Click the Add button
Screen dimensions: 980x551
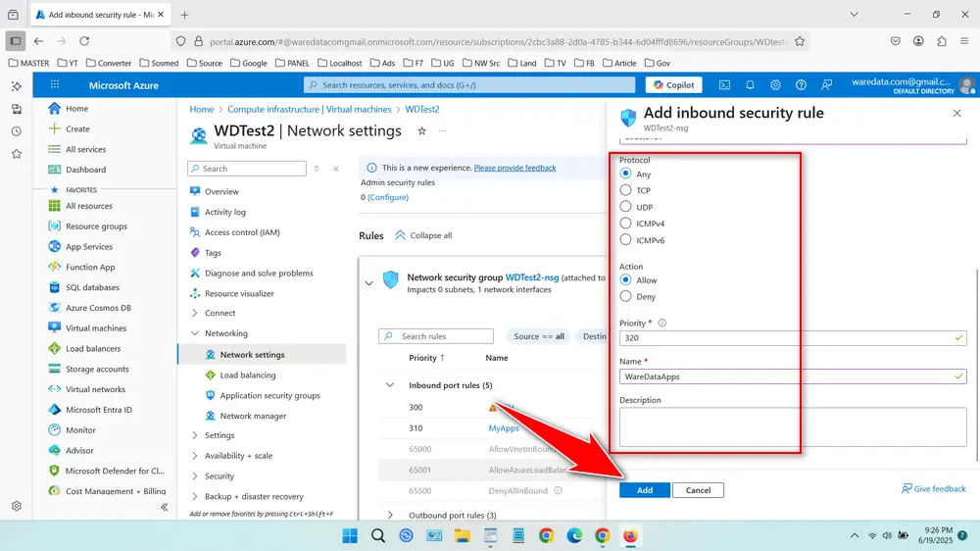[x=645, y=490]
